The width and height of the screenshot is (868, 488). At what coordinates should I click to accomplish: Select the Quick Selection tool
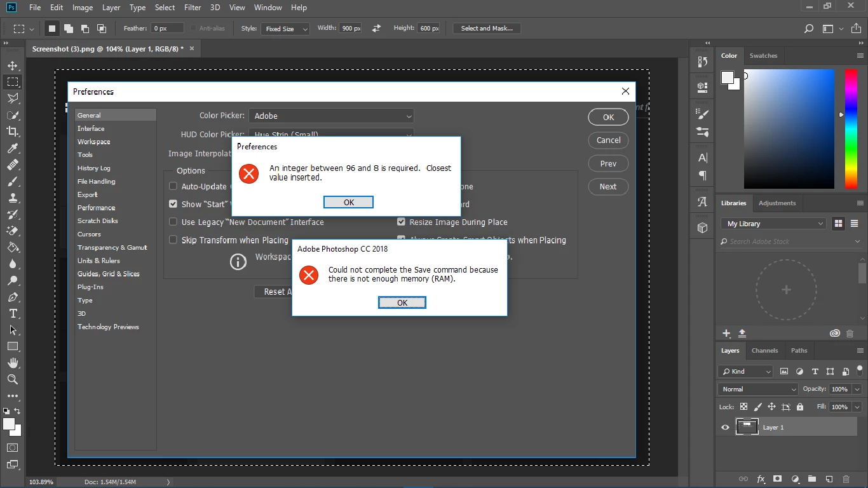(x=12, y=115)
